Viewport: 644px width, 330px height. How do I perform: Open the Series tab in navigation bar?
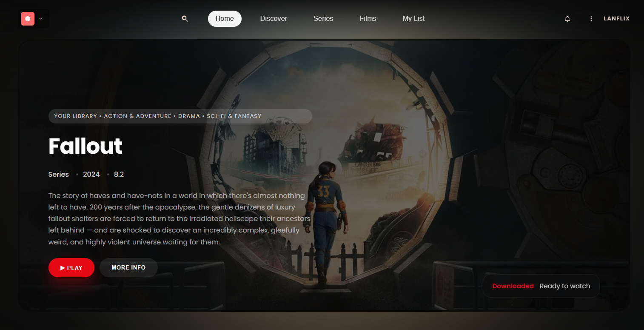(323, 19)
